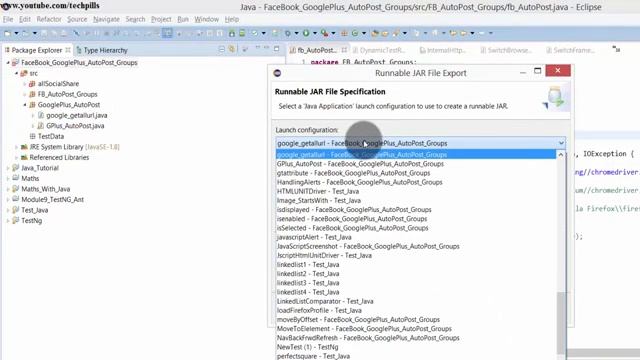Screen dimensions: 640x360
Task: Open dropdown next to New Class icon
Action: 364,33
